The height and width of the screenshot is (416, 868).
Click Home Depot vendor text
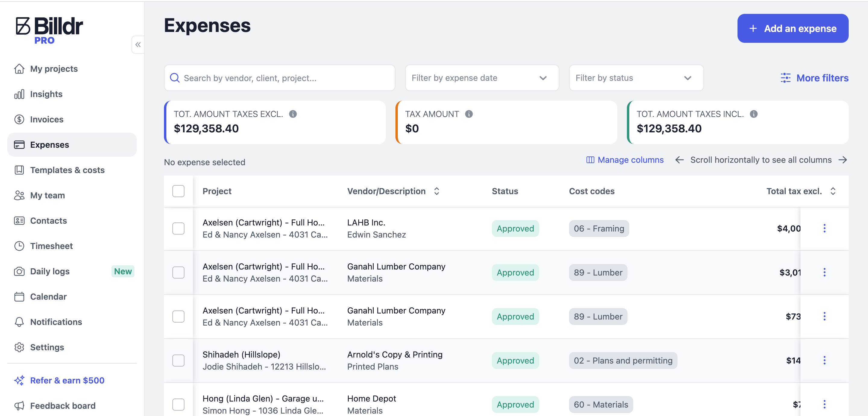(x=371, y=399)
